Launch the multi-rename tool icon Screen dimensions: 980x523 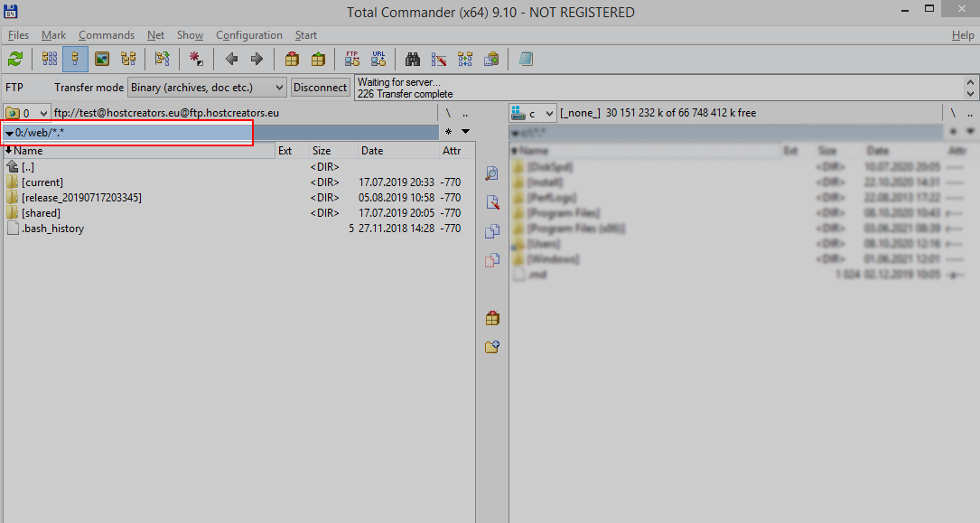439,60
